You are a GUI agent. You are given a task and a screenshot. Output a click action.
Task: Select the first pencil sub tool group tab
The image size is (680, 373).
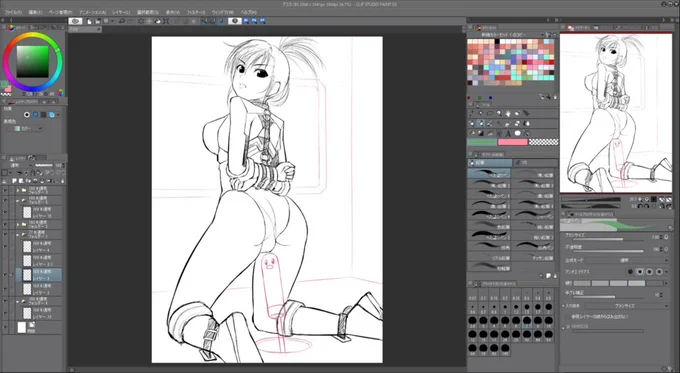[x=490, y=163]
